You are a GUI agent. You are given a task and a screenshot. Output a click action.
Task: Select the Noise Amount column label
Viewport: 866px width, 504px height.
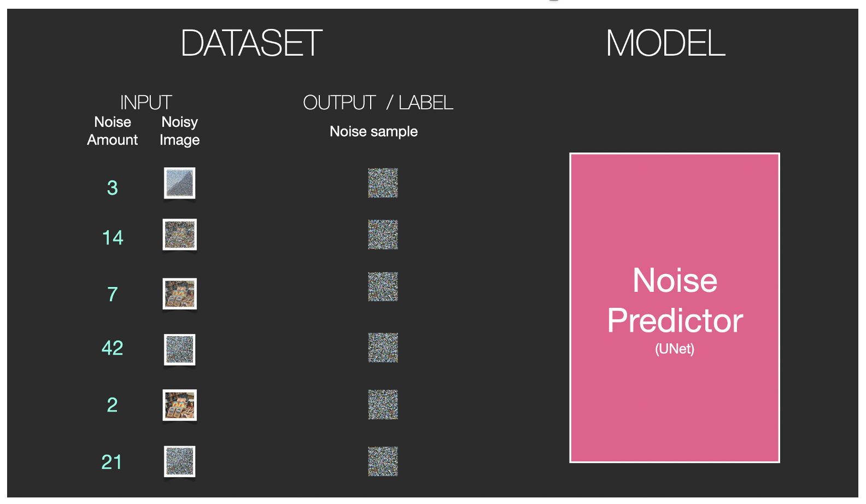click(x=113, y=131)
